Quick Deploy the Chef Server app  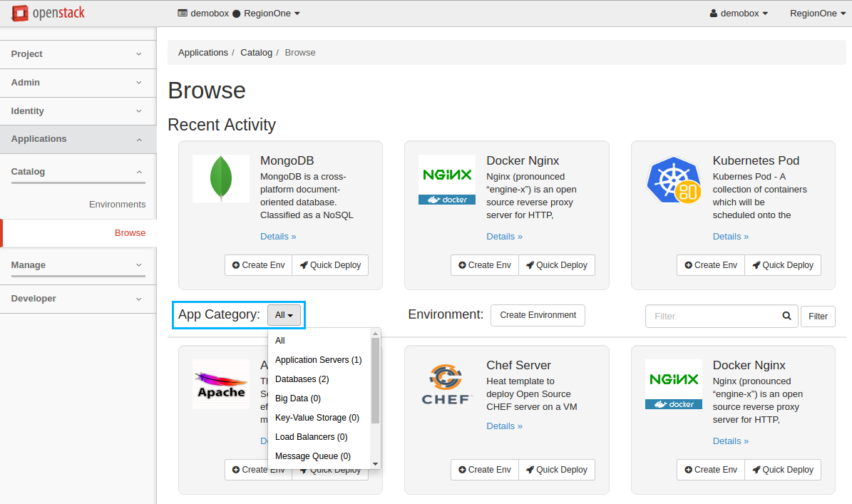coord(556,470)
